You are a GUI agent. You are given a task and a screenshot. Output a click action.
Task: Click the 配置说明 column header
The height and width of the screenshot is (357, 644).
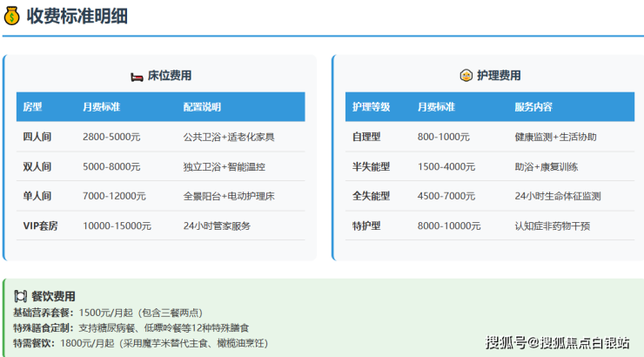click(202, 107)
